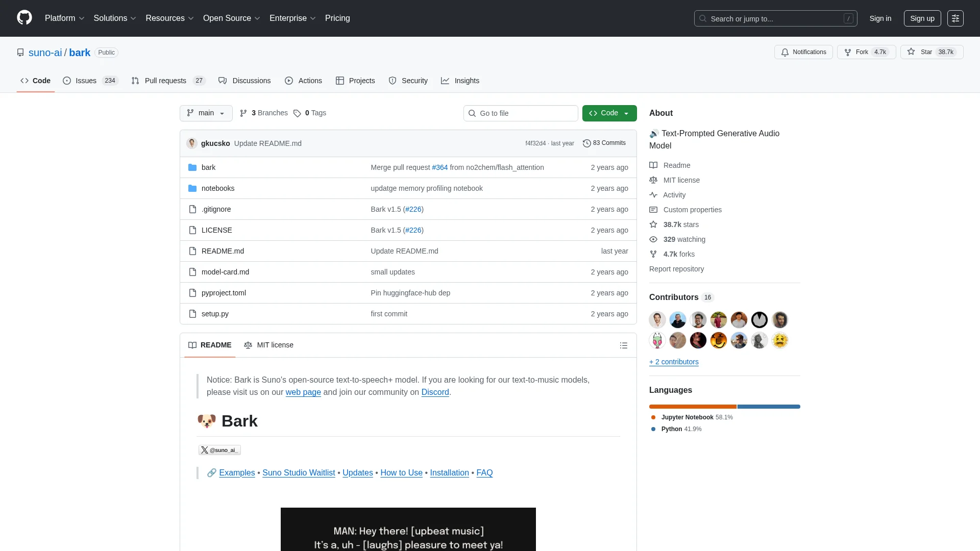Open the README outline icon
The width and height of the screenshot is (980, 551).
pyautogui.click(x=623, y=345)
